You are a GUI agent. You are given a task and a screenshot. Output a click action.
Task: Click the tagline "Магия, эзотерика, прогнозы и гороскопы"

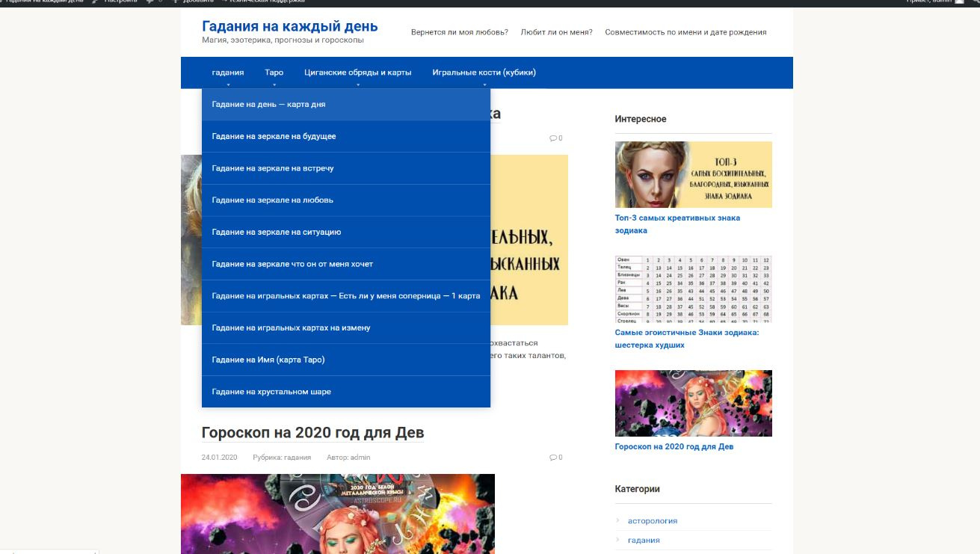[283, 40]
